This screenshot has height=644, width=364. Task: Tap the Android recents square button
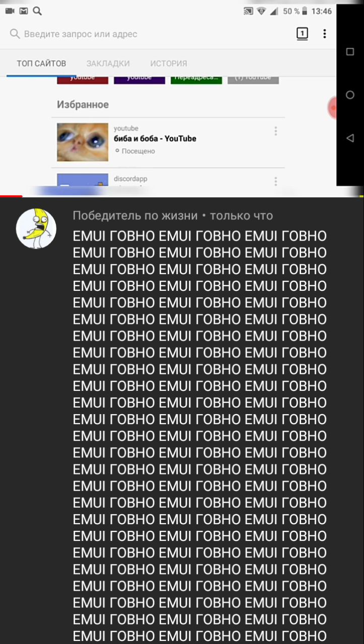pos(350,52)
